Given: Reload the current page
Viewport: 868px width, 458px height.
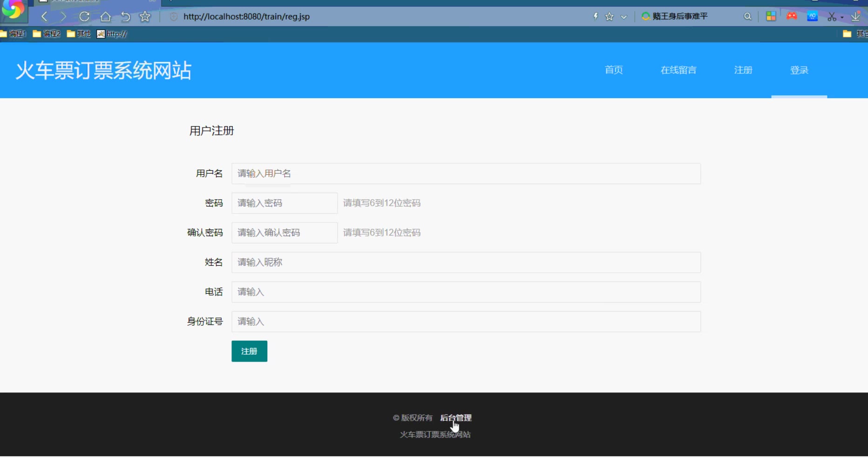Looking at the screenshot, I should click(84, 17).
